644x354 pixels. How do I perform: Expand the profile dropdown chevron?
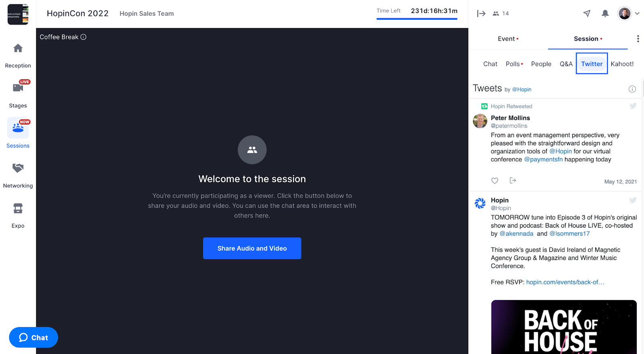click(x=637, y=13)
